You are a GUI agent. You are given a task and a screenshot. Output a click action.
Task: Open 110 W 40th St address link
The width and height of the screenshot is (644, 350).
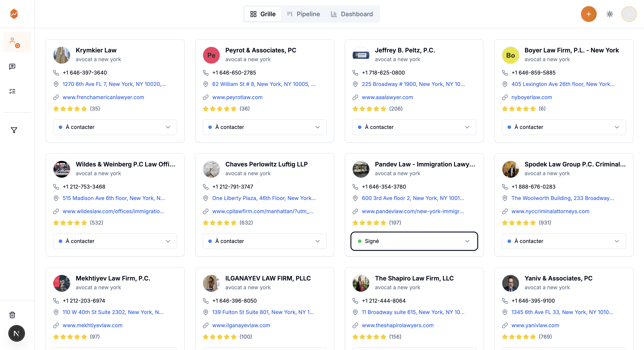[113, 312]
